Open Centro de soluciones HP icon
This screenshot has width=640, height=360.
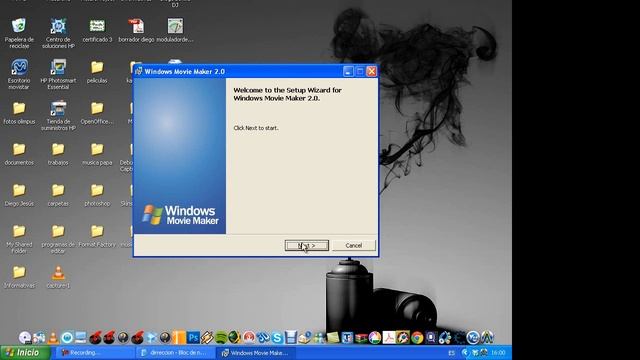click(58, 33)
